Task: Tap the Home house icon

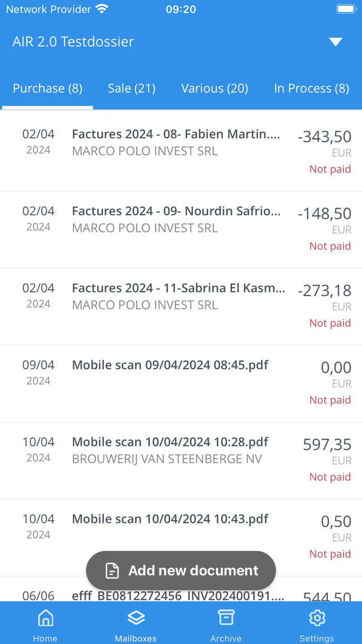Action: click(x=46, y=618)
